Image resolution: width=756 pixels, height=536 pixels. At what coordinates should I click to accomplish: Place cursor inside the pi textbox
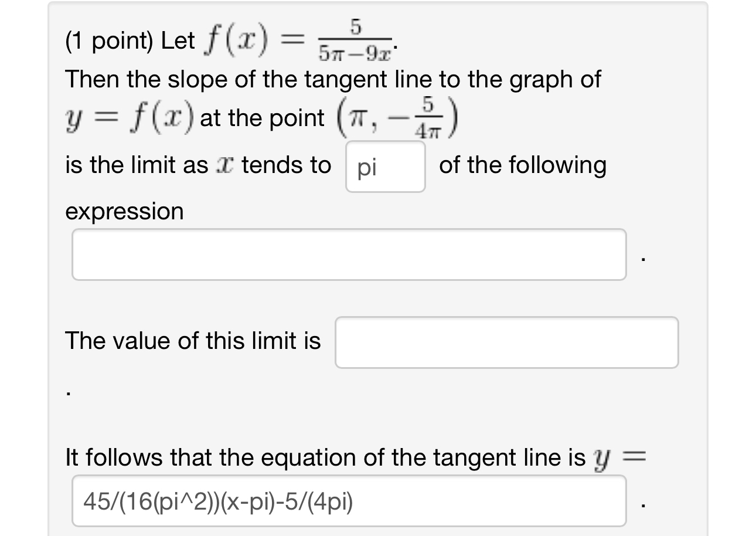point(385,167)
